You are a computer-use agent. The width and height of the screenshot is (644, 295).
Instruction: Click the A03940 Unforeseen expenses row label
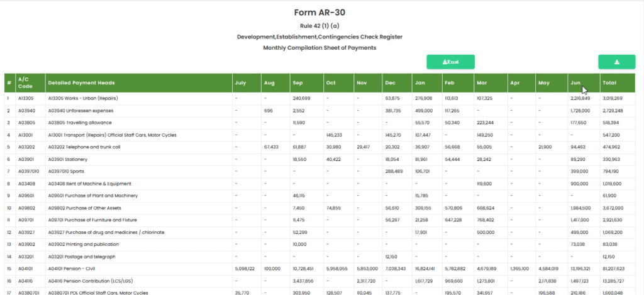80,111
